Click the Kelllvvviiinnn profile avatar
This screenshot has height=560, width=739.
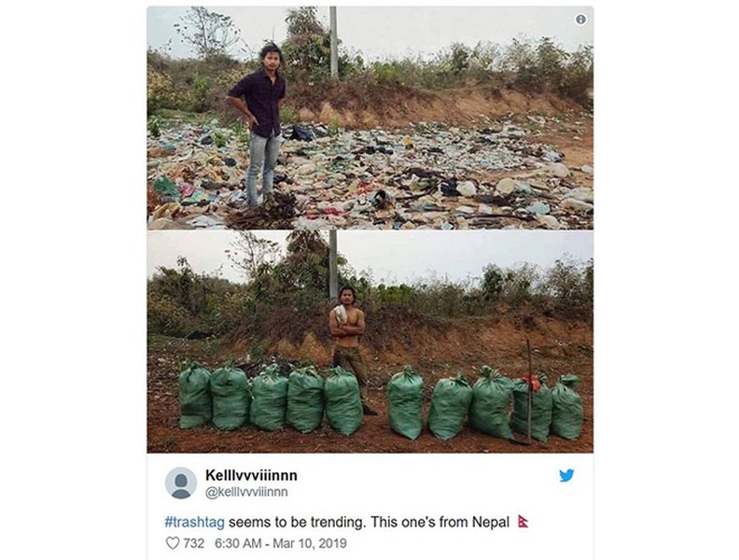(181, 483)
